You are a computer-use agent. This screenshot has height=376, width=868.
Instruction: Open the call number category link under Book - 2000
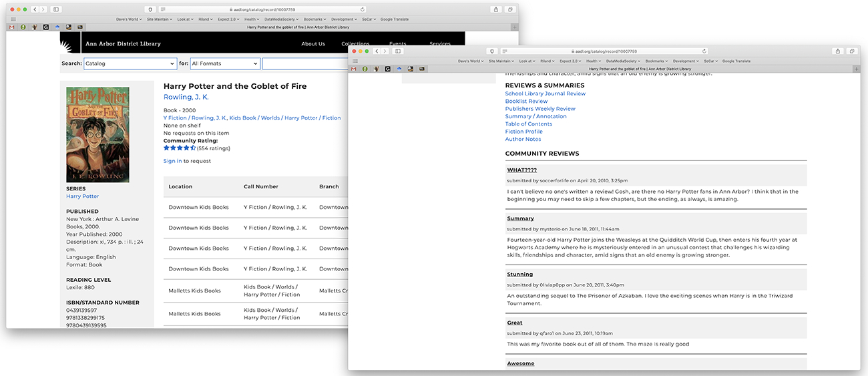click(252, 118)
